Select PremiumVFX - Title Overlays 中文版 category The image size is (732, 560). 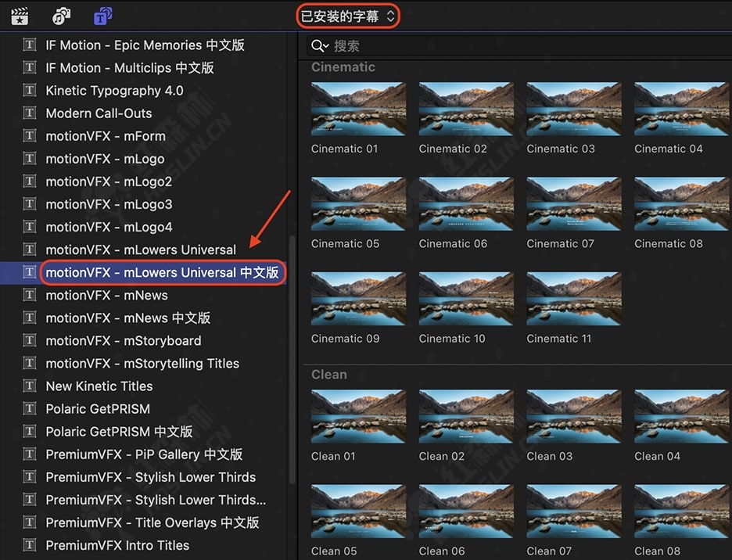[152, 522]
